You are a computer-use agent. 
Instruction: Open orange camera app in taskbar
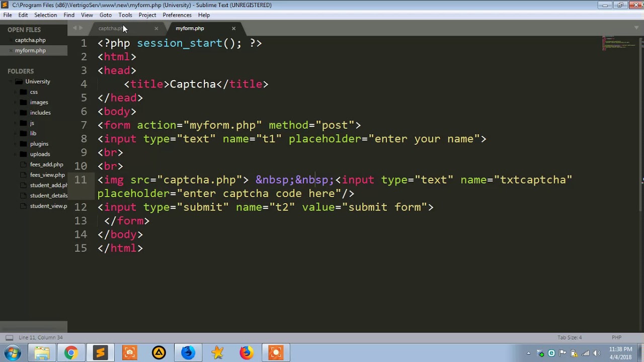(129, 353)
